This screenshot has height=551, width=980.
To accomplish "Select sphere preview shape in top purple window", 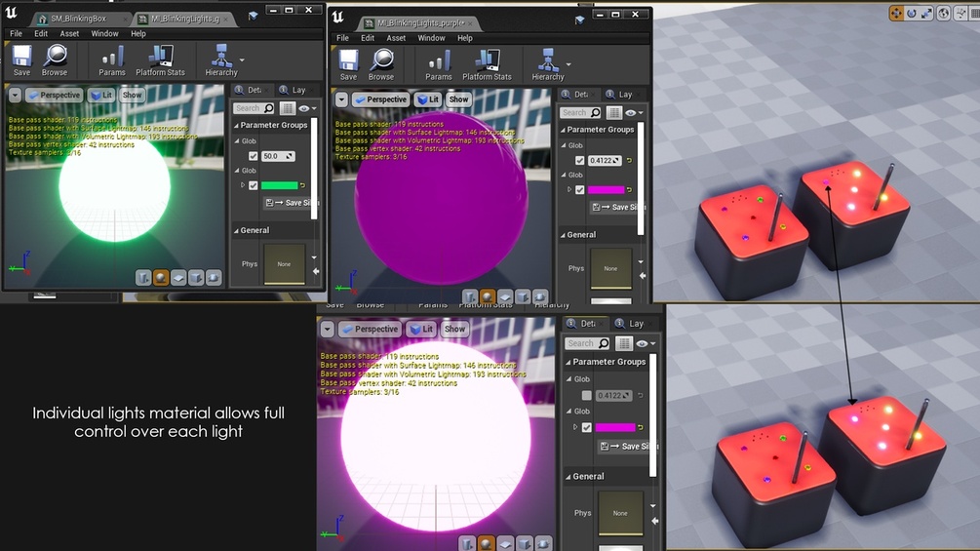I will [488, 296].
